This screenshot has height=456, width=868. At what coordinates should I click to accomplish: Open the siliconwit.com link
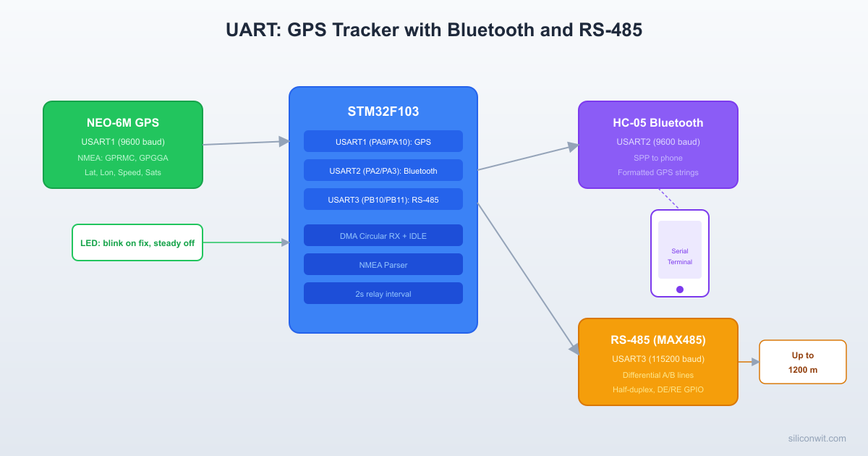[x=816, y=439]
